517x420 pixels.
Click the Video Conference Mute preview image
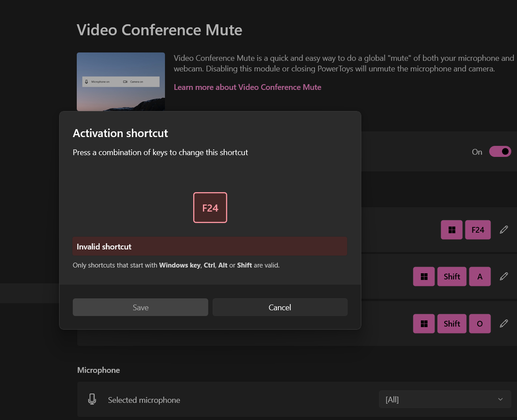120,82
